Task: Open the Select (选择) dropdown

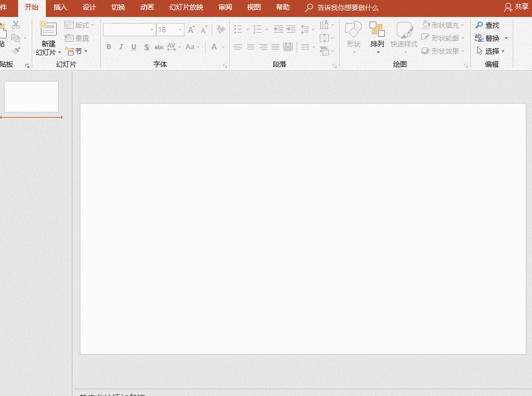Action: pos(490,51)
